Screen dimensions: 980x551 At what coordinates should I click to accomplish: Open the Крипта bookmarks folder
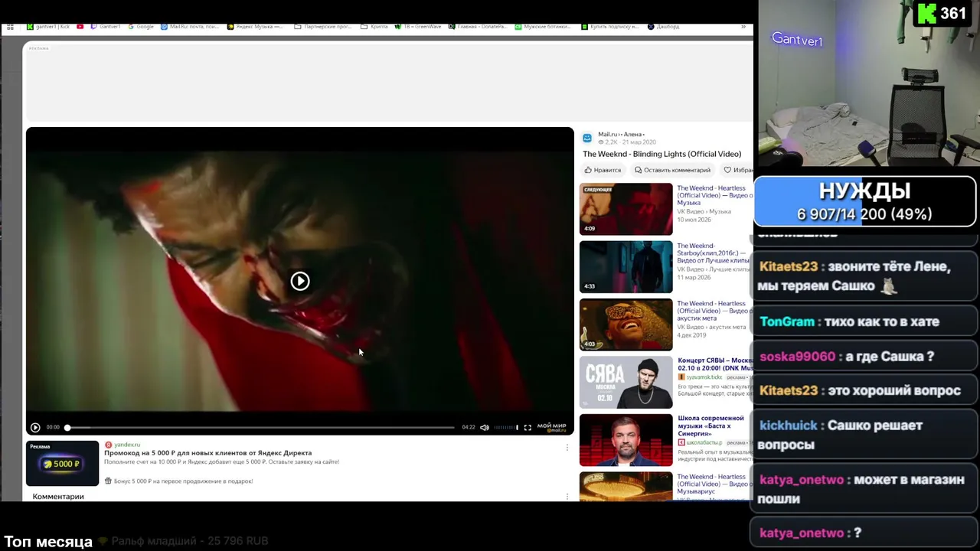point(374,27)
